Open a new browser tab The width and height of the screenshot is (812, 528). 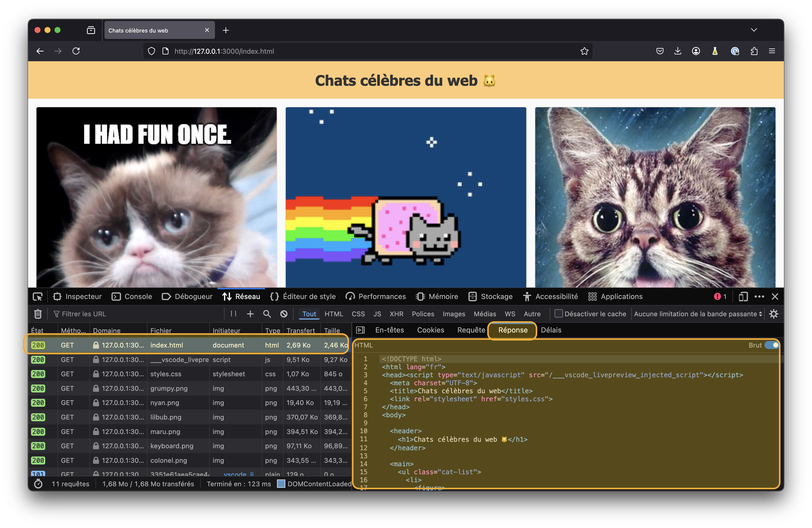(225, 30)
